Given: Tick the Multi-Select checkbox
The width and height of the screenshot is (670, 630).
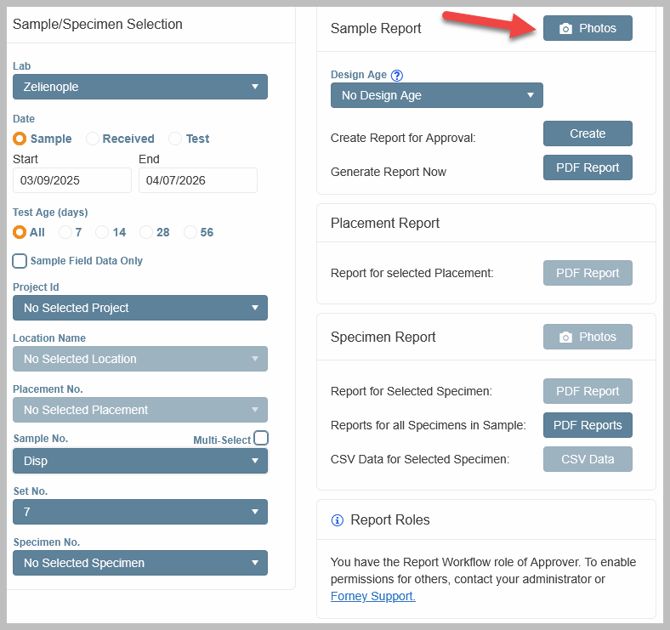Looking at the screenshot, I should 261,438.
